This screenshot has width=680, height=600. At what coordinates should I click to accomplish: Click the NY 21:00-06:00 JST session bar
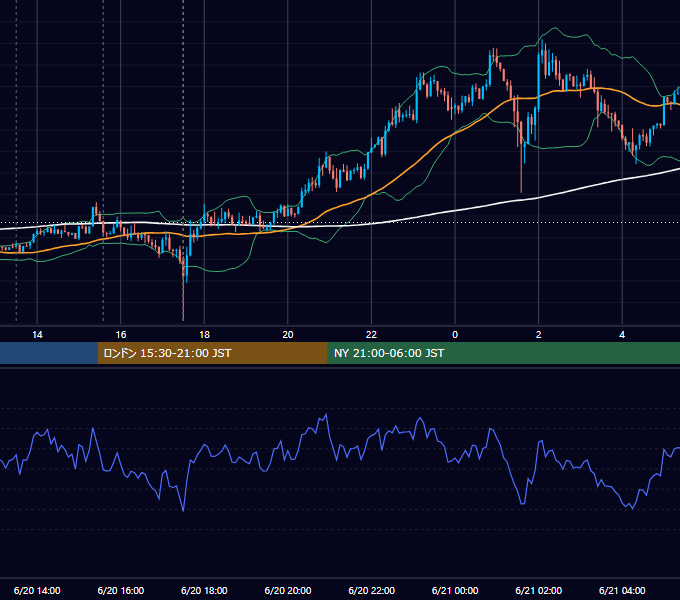pos(503,353)
